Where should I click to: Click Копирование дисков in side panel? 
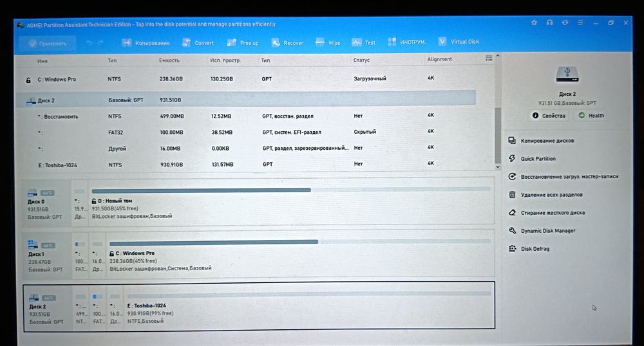coord(547,141)
